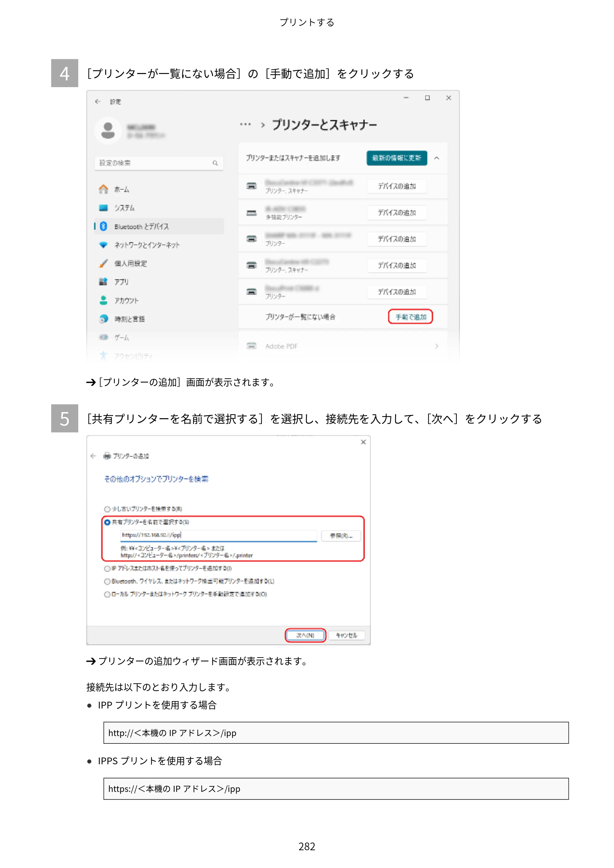This screenshot has height=868, width=614.
Task: Click the 個人用設定 brush icon
Action: point(103,264)
